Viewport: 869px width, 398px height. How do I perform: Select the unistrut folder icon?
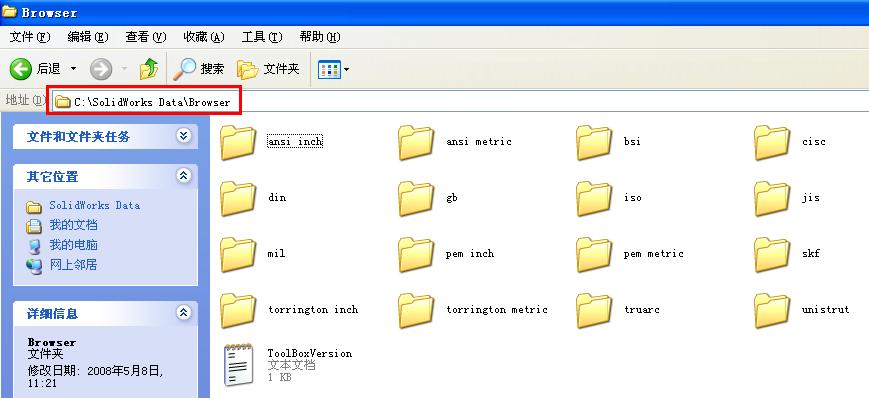pyautogui.click(x=772, y=310)
